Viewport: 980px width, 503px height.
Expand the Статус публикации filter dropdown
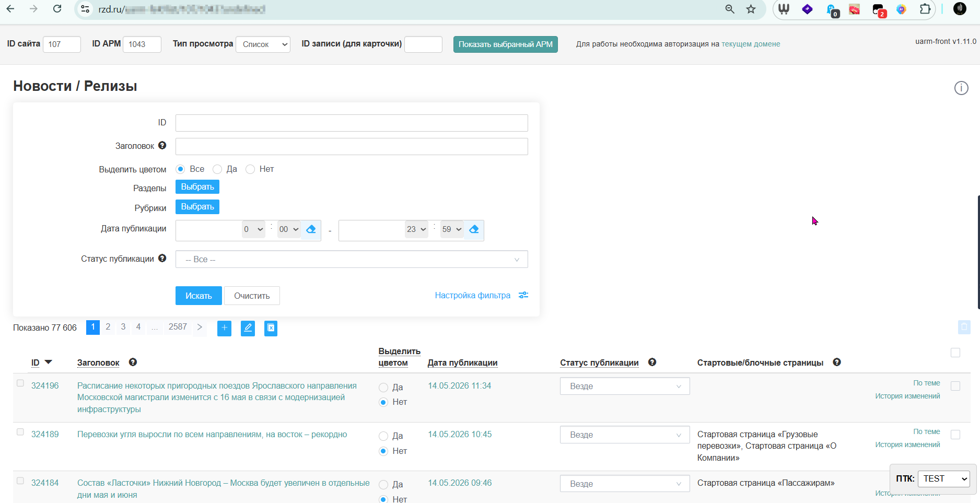click(352, 259)
